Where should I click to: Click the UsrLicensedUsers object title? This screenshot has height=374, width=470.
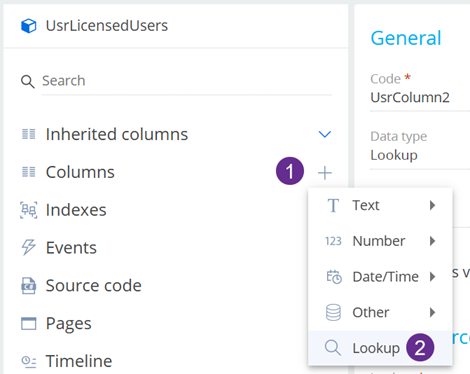pyautogui.click(x=107, y=26)
